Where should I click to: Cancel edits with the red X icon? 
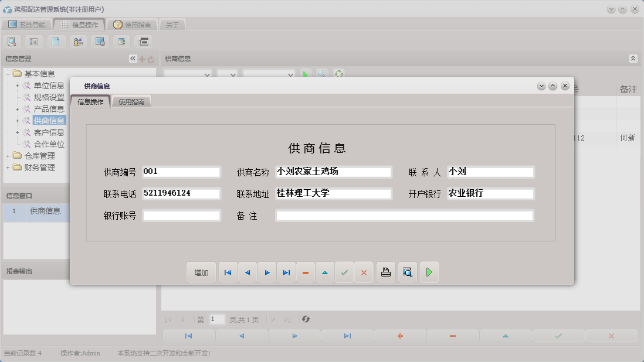(364, 272)
